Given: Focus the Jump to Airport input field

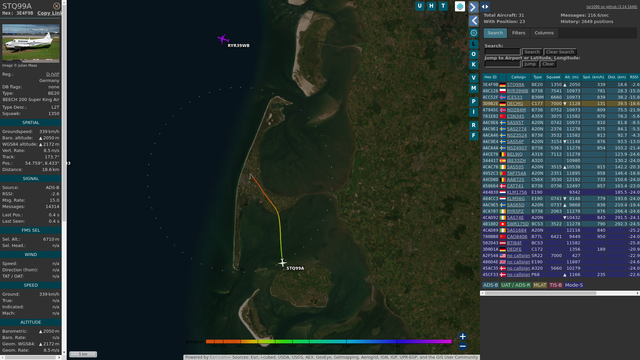Looking at the screenshot, I should click(502, 64).
